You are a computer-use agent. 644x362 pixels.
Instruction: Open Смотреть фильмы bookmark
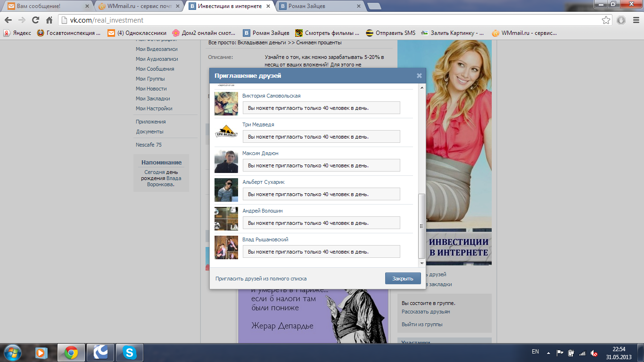[328, 33]
